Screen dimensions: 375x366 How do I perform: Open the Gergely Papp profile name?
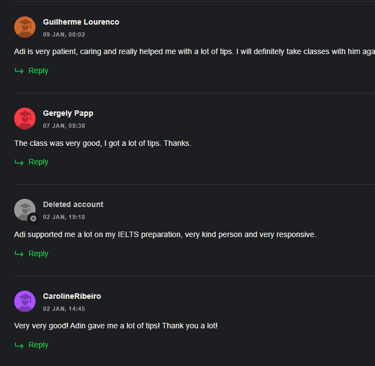click(x=68, y=113)
